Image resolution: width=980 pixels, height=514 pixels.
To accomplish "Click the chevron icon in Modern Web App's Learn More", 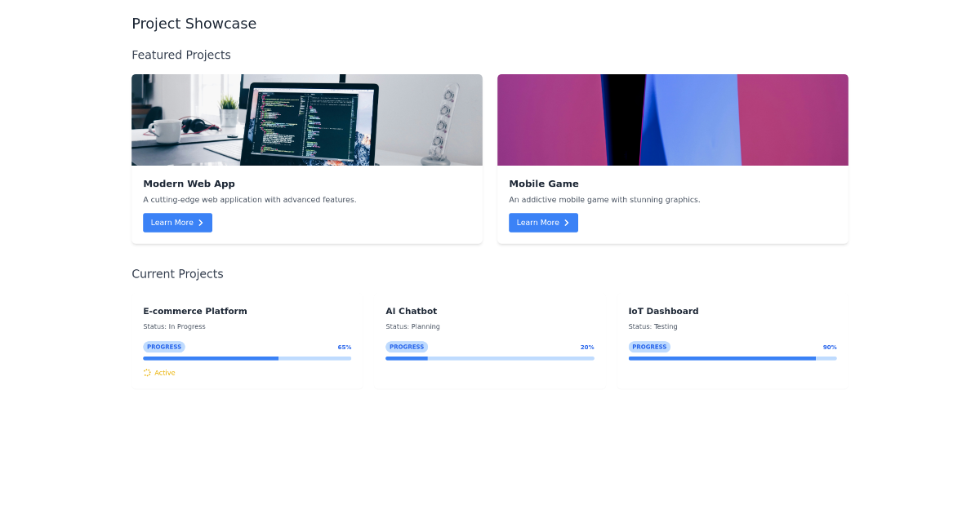I will (x=201, y=222).
